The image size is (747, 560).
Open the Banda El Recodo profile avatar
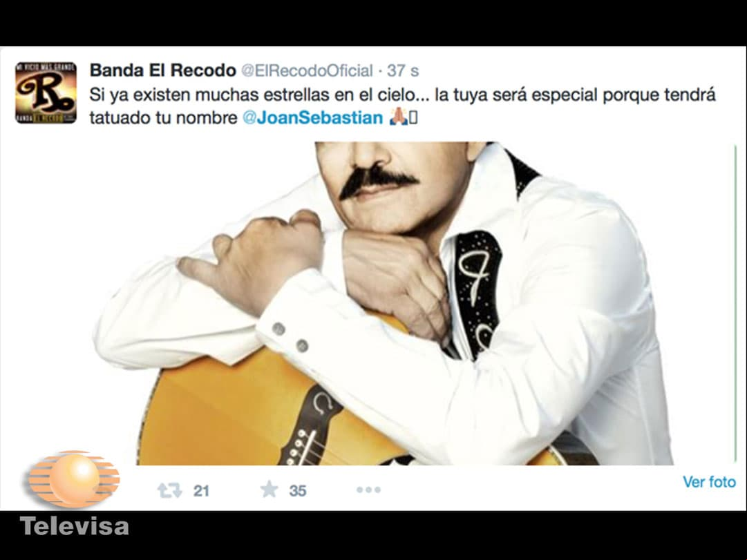tap(46, 93)
